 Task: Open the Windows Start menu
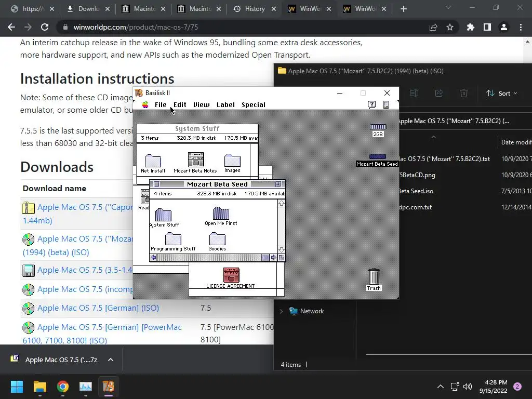click(x=17, y=387)
